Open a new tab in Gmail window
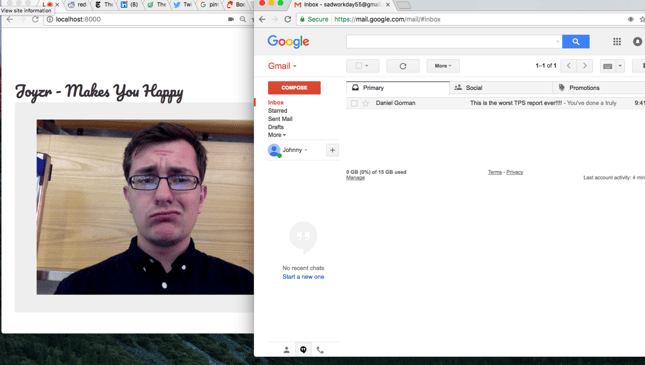Image resolution: width=645 pixels, height=365 pixels. pyautogui.click(x=404, y=5)
